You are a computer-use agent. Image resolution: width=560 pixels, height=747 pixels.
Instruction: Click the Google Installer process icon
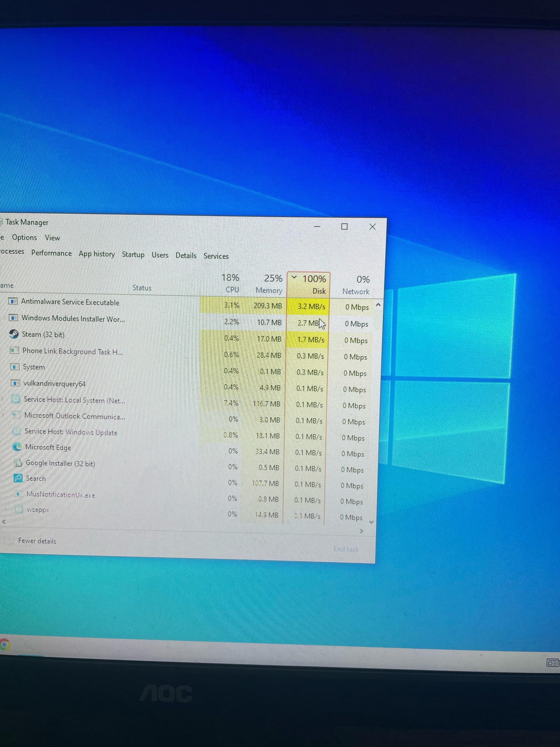[x=17, y=463]
